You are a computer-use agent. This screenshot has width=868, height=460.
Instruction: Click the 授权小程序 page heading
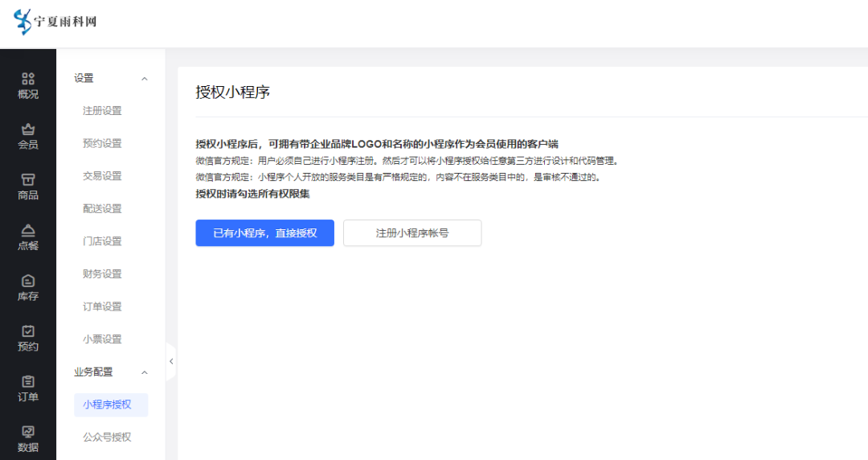[232, 92]
